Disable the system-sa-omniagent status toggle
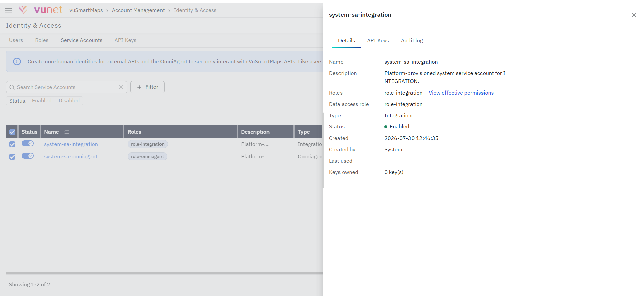Screen dimensions: 644x296 (x=28, y=156)
